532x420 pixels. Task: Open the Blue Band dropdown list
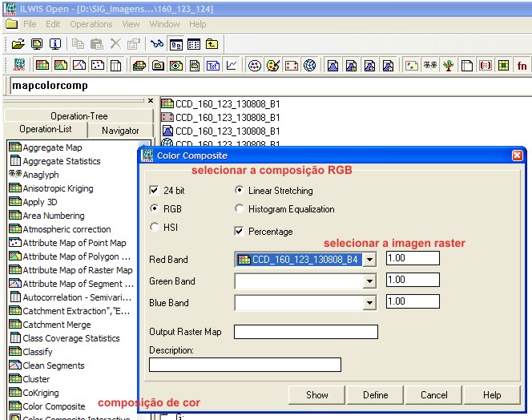(369, 303)
